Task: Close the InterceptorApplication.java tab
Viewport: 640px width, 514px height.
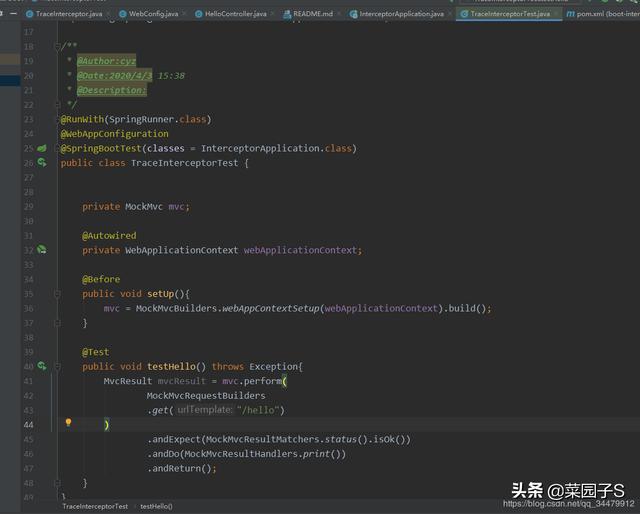Action: 449,14
